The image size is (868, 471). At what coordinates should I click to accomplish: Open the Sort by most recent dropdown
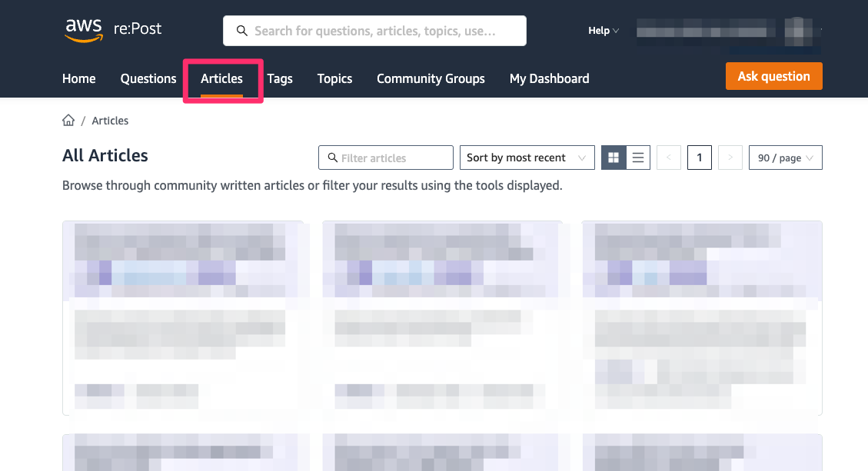point(527,157)
